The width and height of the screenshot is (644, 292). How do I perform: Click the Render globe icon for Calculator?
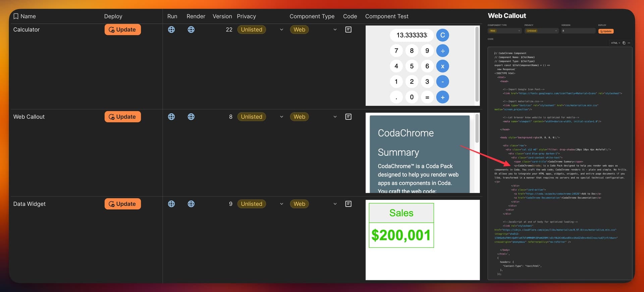click(x=191, y=29)
